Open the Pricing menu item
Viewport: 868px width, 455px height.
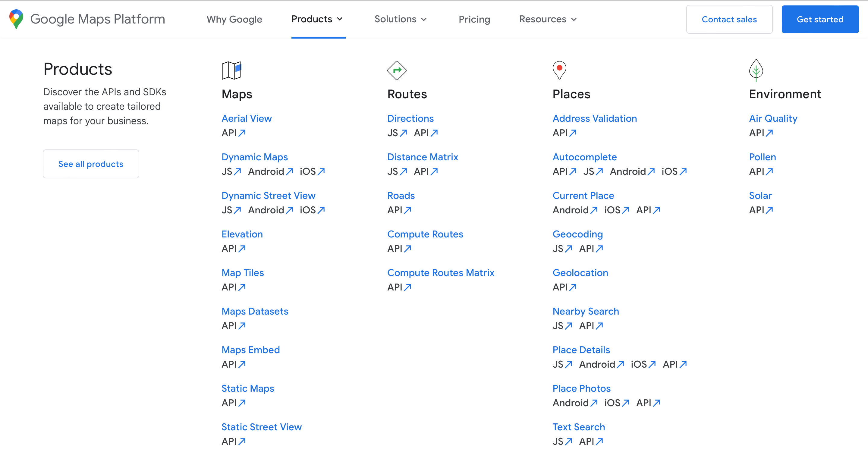474,19
